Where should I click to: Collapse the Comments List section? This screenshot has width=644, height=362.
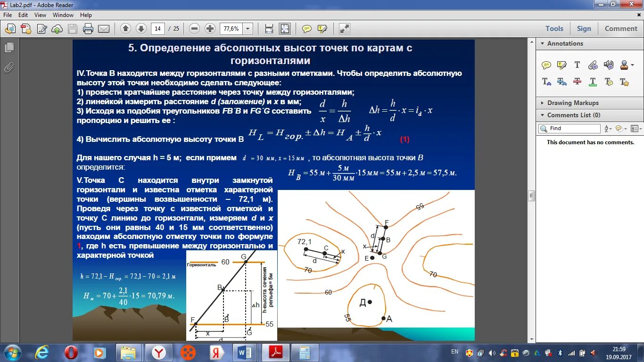coord(541,115)
